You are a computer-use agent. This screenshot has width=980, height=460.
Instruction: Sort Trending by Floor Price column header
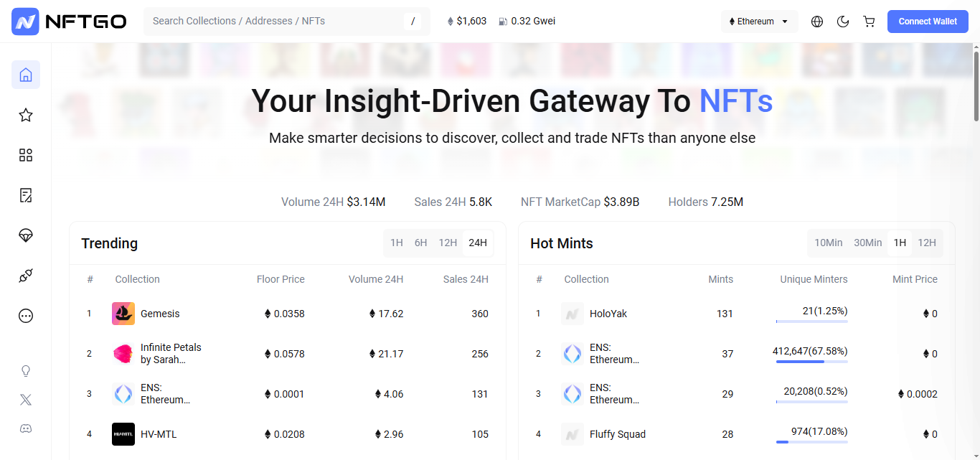pyautogui.click(x=281, y=279)
